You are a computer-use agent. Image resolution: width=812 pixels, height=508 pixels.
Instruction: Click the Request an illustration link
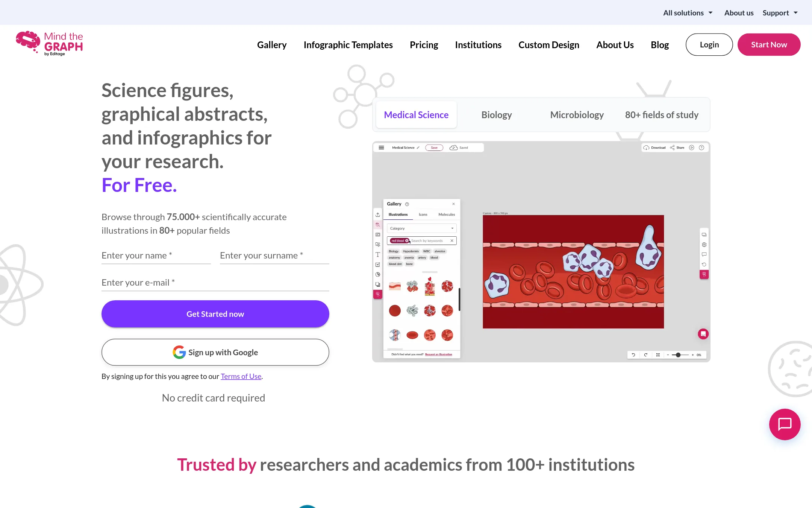(x=438, y=354)
